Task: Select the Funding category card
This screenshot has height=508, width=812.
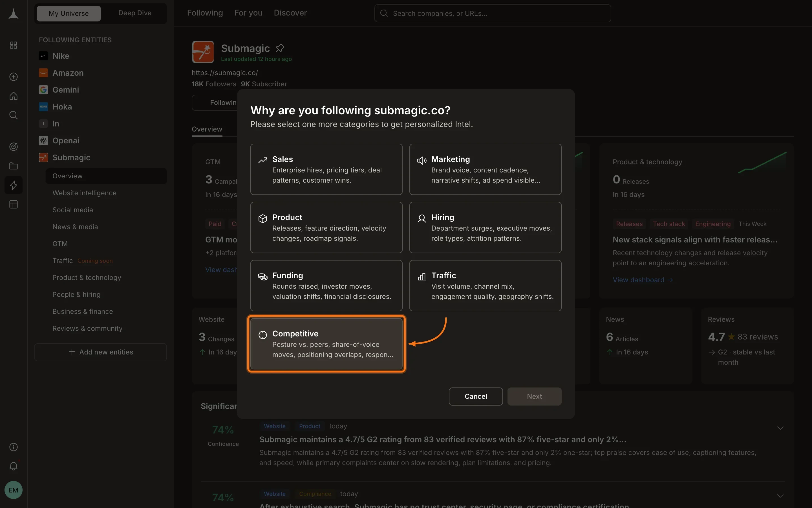Action: pos(326,286)
